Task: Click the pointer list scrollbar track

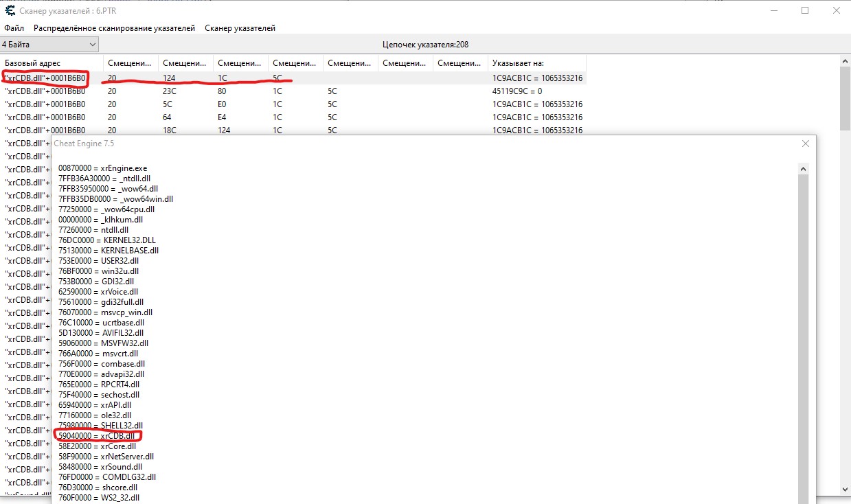Action: click(844, 275)
